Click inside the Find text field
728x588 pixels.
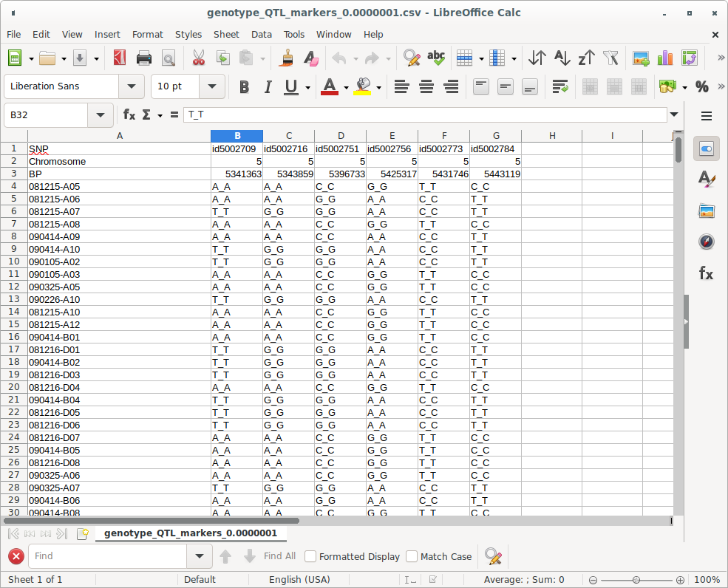[x=109, y=556]
